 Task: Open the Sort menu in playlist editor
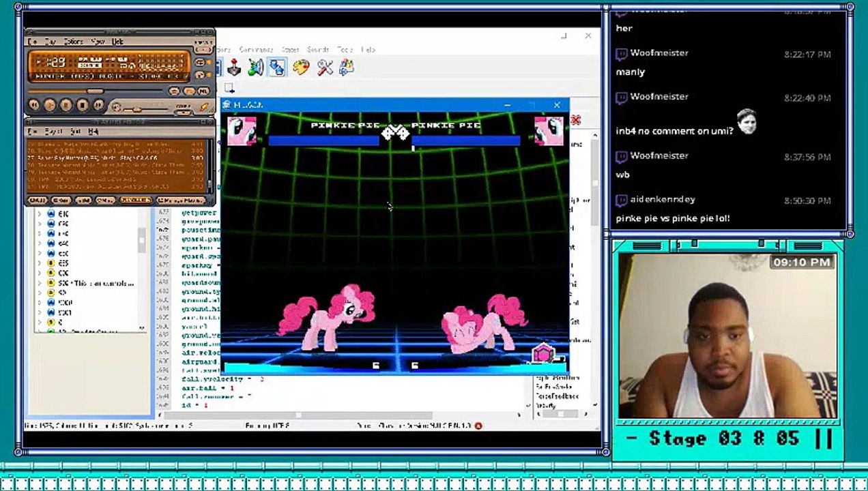pyautogui.click(x=76, y=131)
